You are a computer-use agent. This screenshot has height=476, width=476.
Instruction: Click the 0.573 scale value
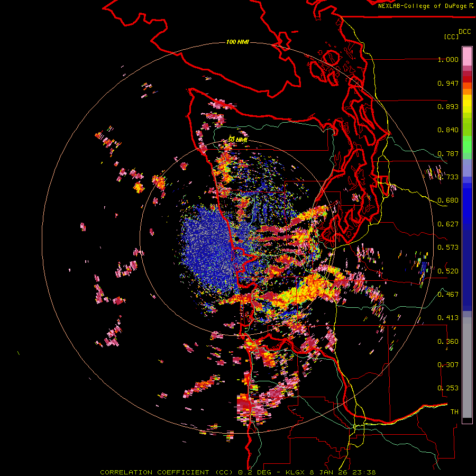pos(448,248)
